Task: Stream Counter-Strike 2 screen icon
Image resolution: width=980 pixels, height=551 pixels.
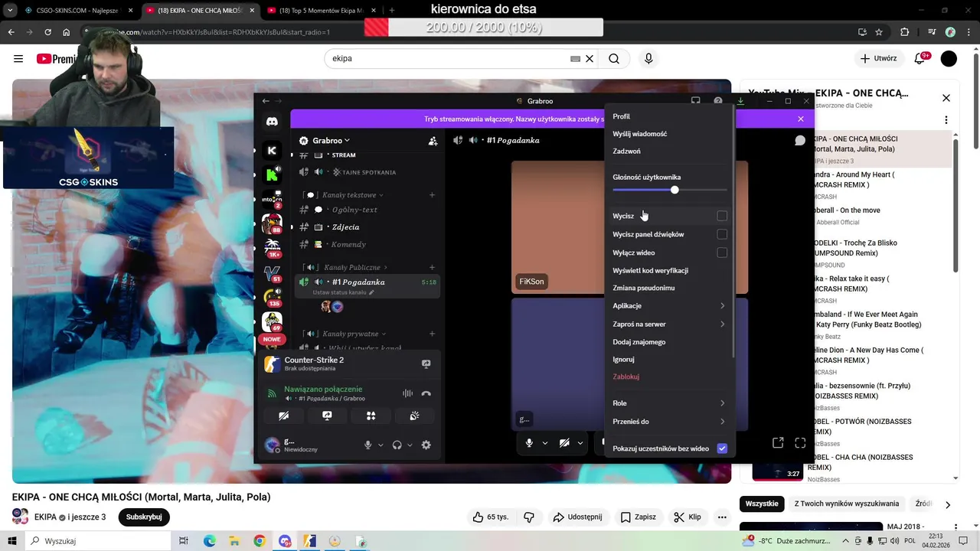Action: 426,364
